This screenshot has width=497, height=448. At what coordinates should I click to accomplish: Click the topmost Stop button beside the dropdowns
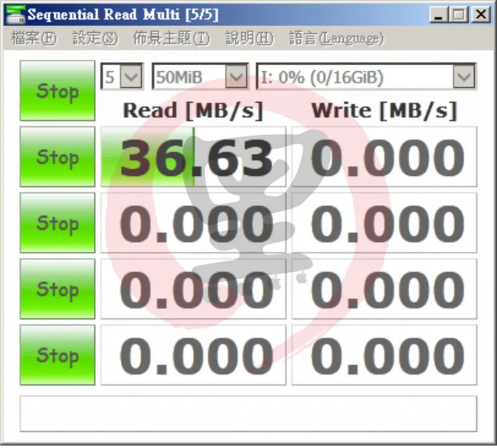[57, 91]
